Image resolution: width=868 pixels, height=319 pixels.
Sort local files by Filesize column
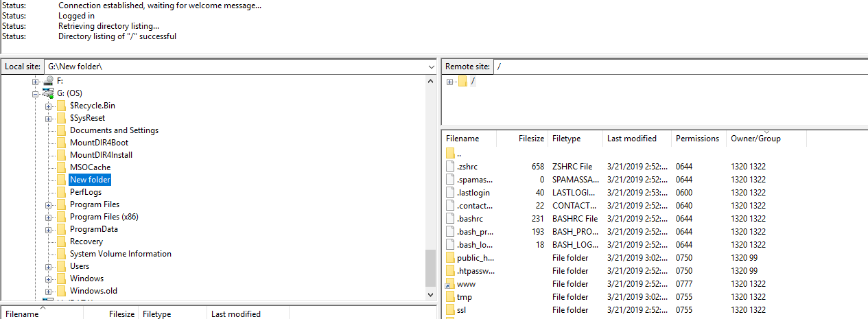tap(110, 314)
